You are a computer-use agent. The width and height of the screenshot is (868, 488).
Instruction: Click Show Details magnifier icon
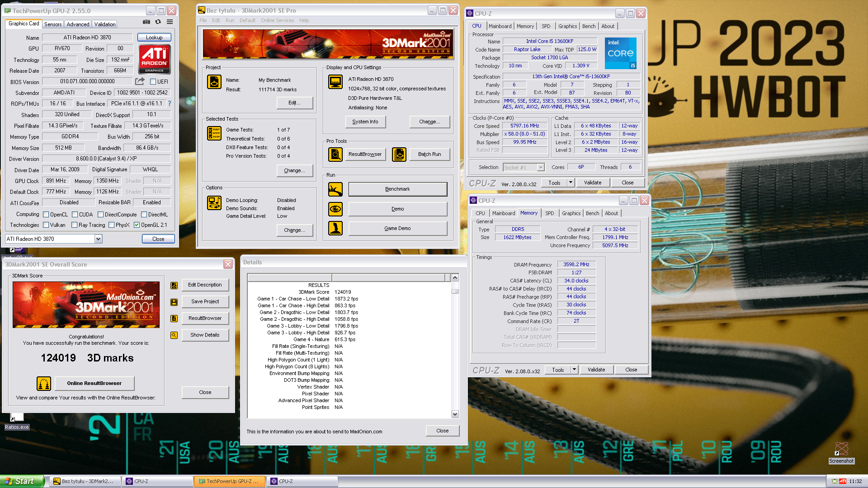pyautogui.click(x=174, y=335)
